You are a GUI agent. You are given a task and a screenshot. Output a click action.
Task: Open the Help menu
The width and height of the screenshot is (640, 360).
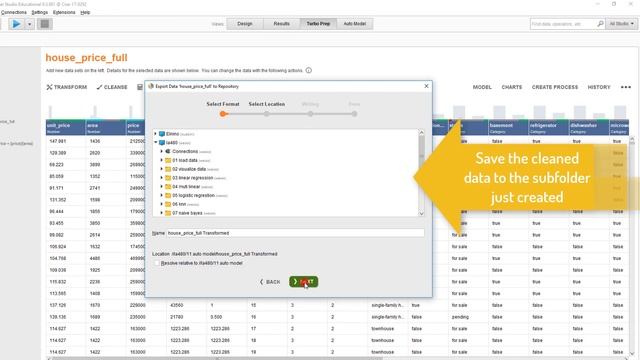[85, 12]
